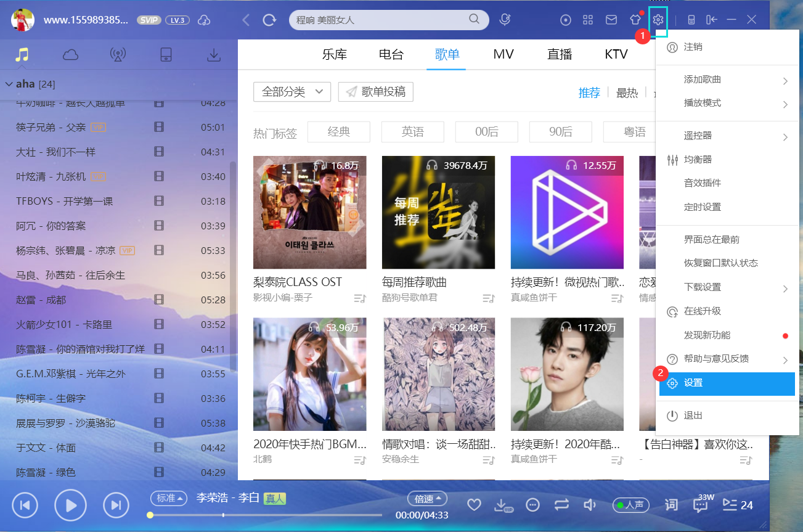Click the 歌单投稿 button
The height and width of the screenshot is (532, 803).
375,92
